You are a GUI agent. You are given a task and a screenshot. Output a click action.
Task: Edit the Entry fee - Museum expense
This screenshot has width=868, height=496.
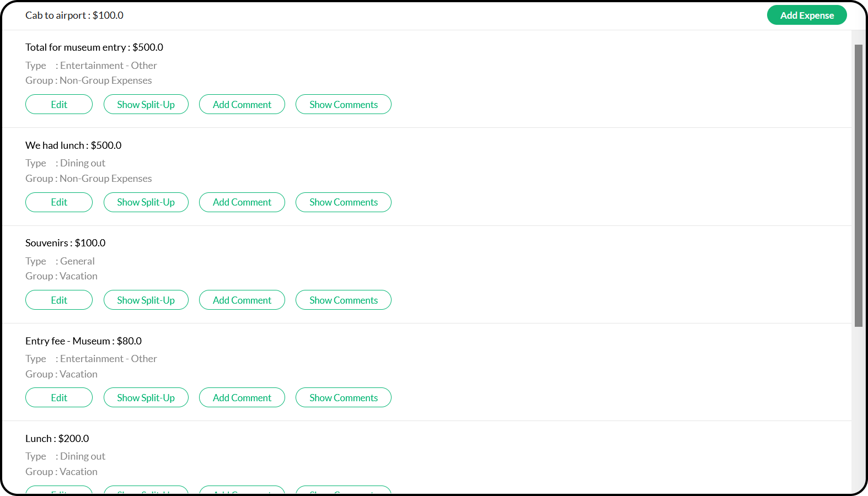click(x=59, y=397)
